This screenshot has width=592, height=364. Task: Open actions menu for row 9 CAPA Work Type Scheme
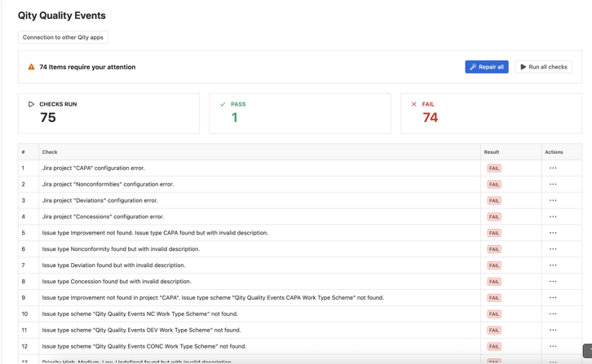(x=553, y=298)
